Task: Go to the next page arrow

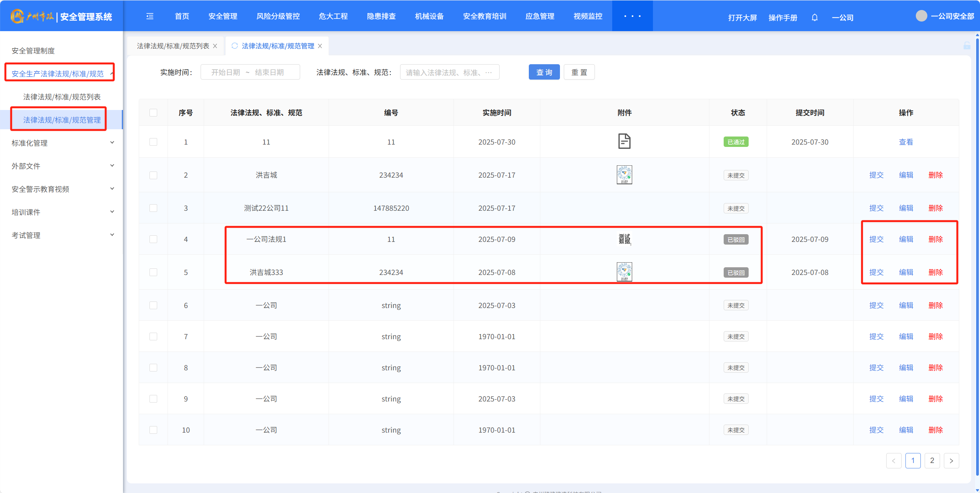Action: click(951, 461)
